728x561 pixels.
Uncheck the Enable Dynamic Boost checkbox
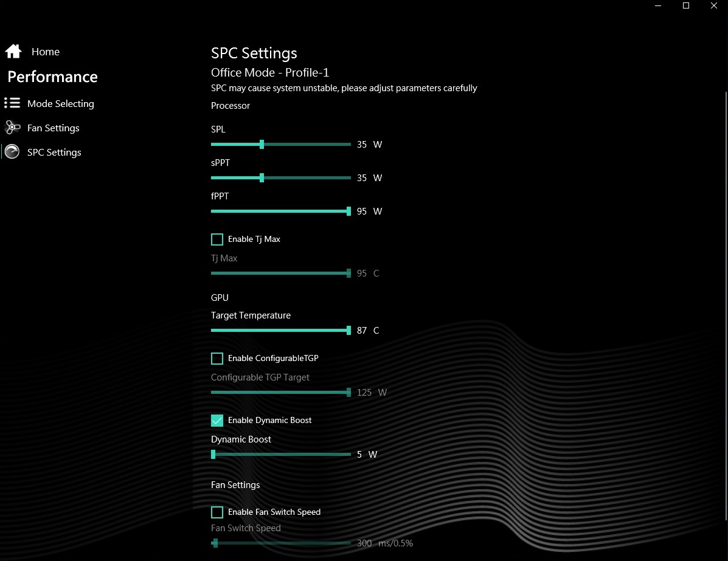(217, 420)
